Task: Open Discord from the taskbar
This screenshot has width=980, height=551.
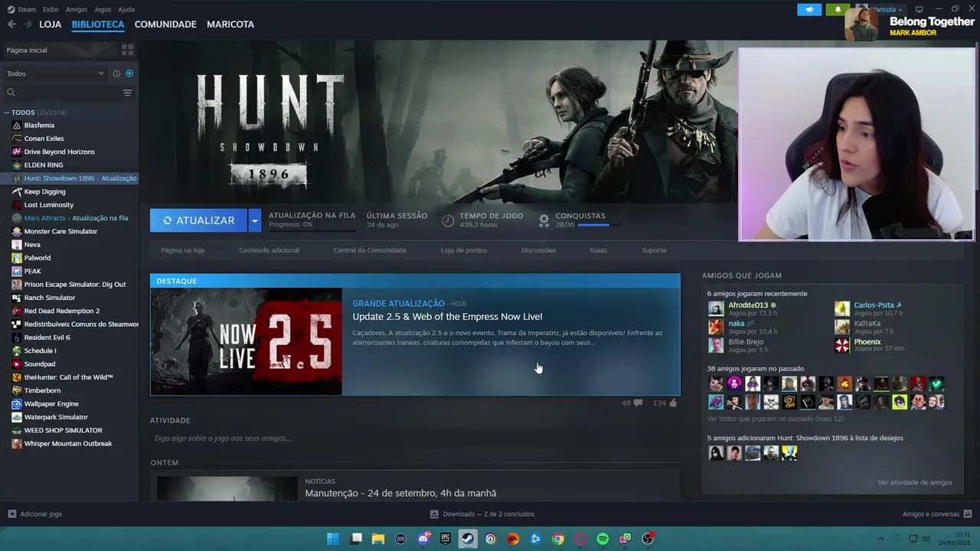Action: click(423, 539)
